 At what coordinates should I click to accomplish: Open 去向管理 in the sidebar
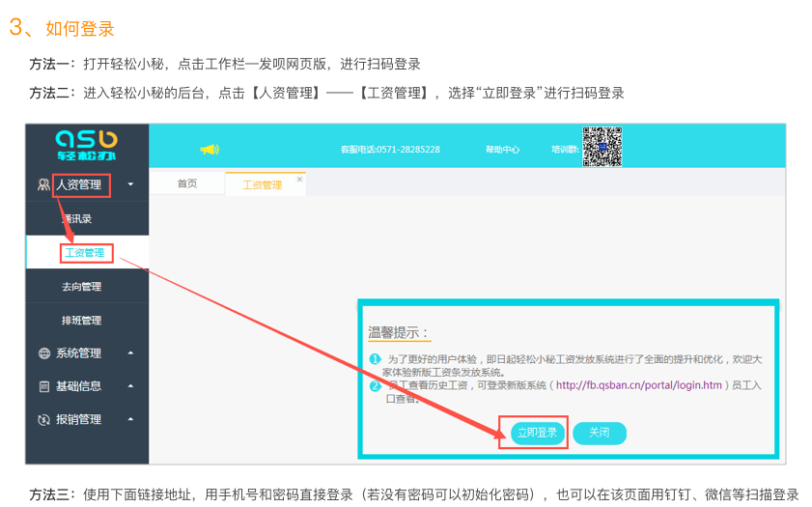pos(81,287)
